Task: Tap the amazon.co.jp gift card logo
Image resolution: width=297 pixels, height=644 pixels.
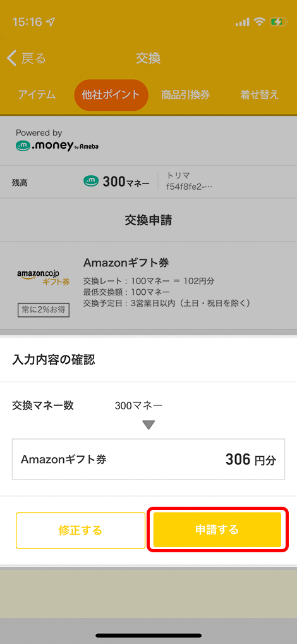Action: (44, 278)
